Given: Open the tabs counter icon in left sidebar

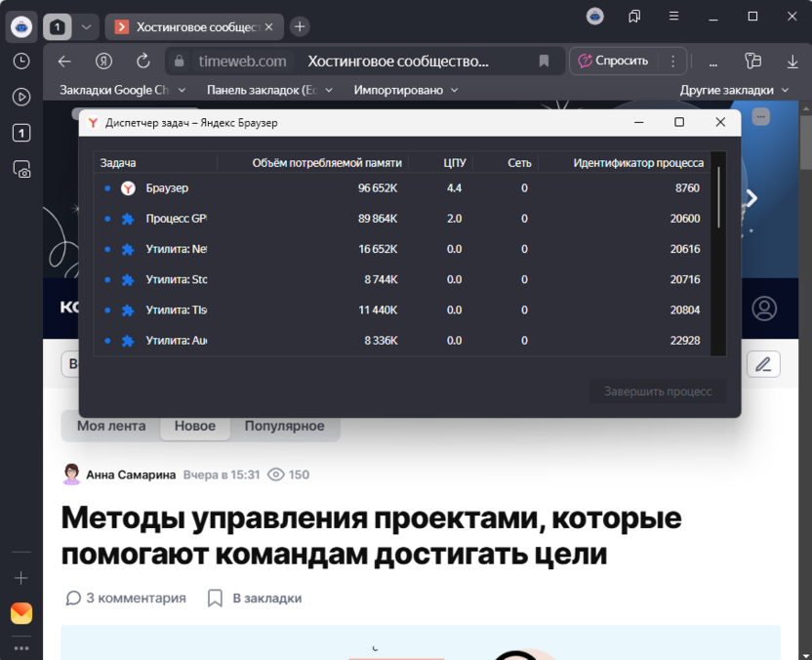Looking at the screenshot, I should 21,133.
